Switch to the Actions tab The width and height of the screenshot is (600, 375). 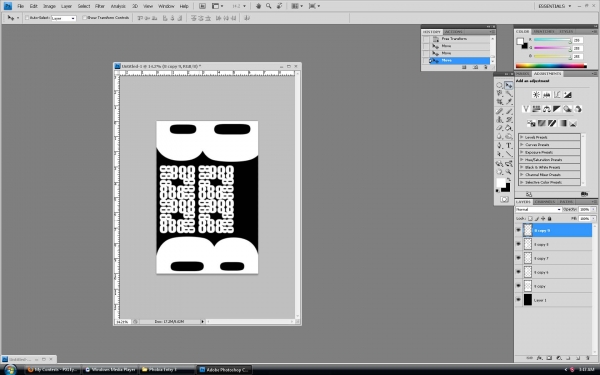(454, 32)
